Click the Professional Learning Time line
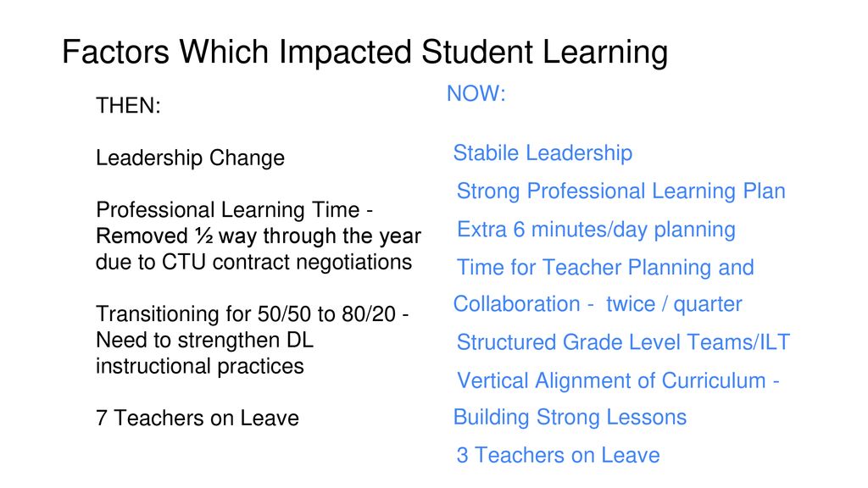This screenshot has width=868, height=488. [x=234, y=210]
